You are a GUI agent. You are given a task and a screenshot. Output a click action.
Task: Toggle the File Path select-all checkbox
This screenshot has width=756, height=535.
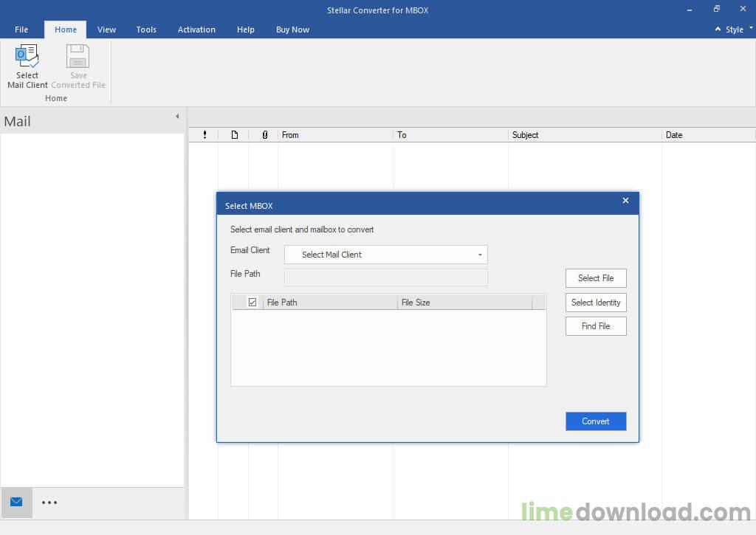click(x=252, y=303)
